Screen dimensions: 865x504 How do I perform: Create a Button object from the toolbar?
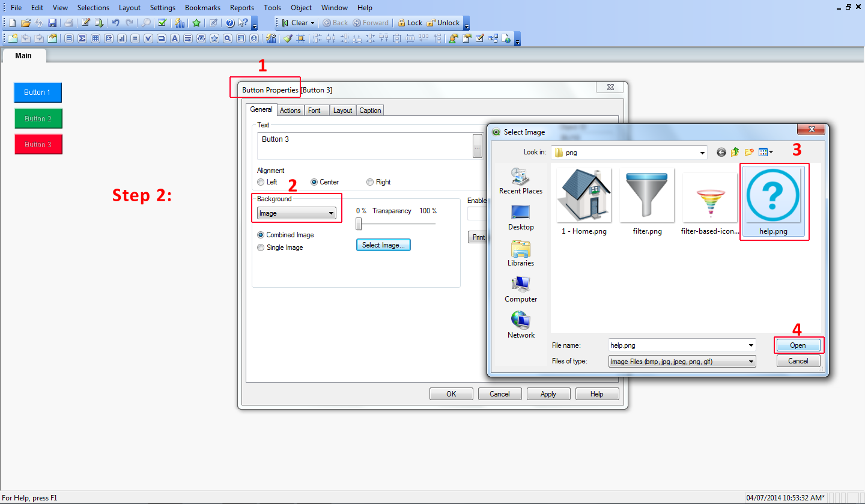(x=161, y=38)
